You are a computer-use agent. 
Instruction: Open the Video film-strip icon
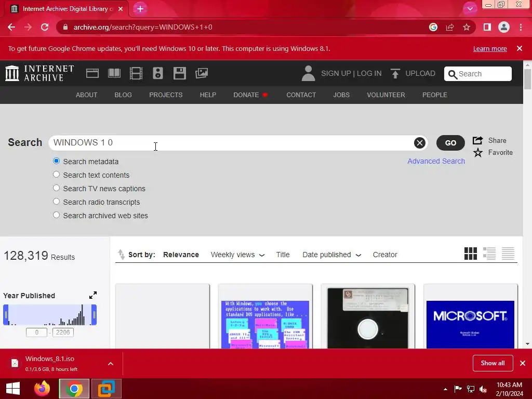click(x=136, y=73)
